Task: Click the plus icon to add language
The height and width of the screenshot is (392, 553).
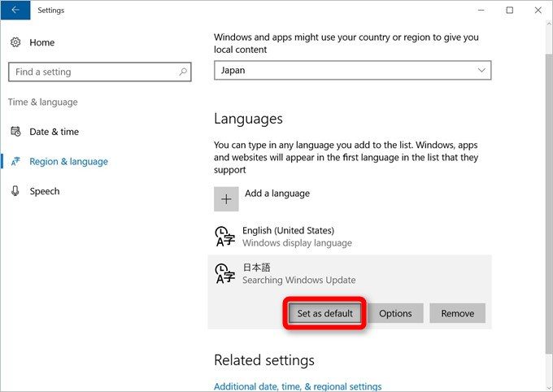Action: tap(226, 199)
